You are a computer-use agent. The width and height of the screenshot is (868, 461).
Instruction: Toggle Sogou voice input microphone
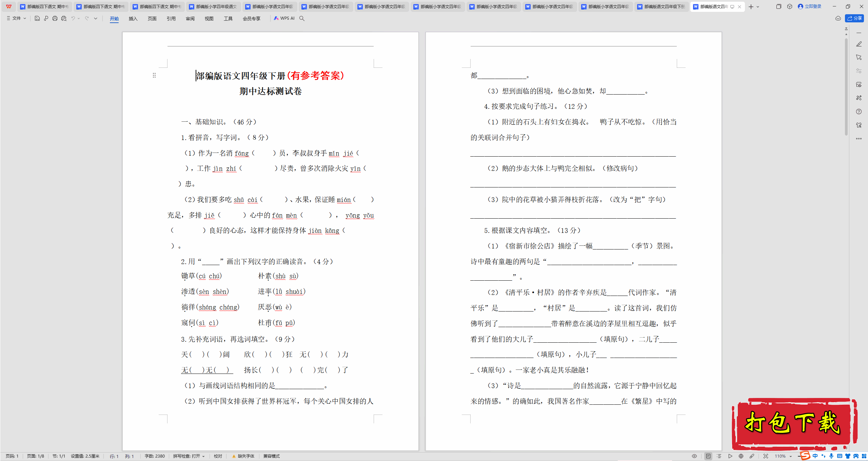831,456
